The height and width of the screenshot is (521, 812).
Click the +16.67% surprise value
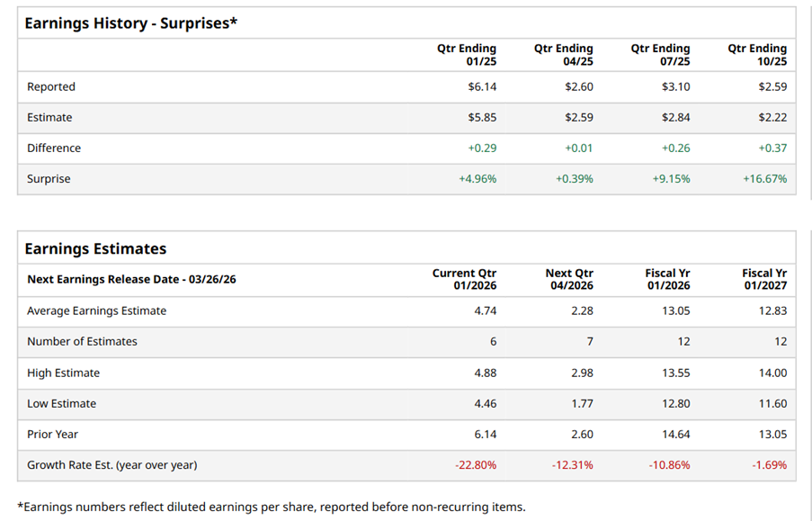tap(764, 179)
